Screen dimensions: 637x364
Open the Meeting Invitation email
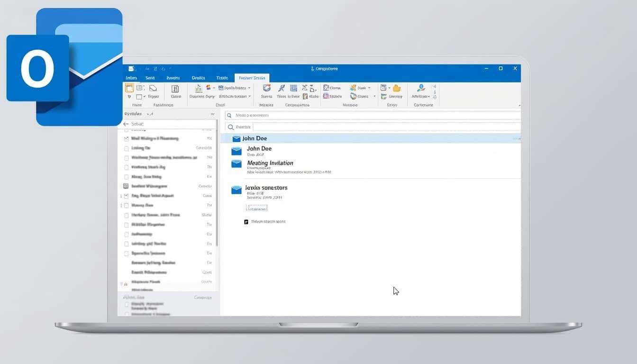pos(270,163)
